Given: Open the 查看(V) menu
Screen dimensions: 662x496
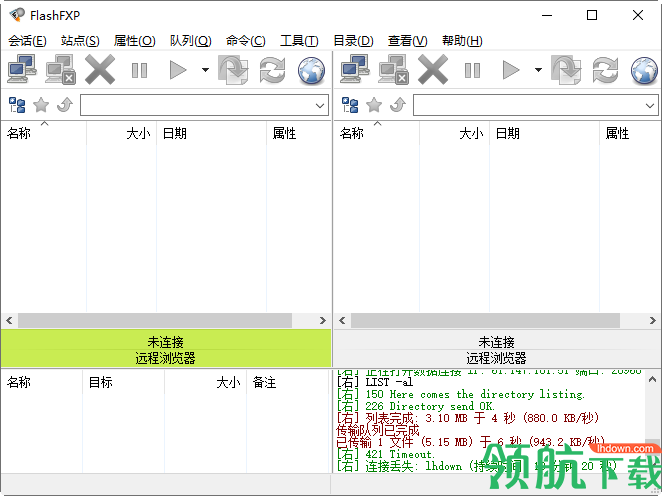Looking at the screenshot, I should point(408,41).
